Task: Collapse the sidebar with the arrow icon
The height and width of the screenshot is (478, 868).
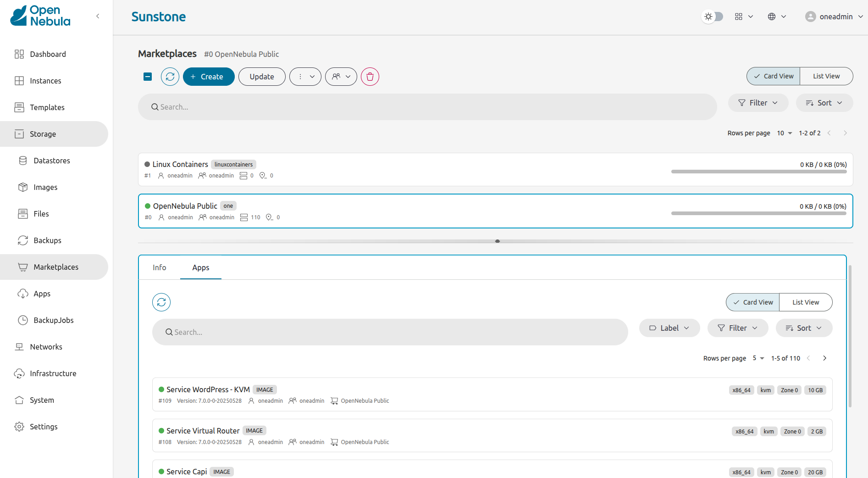Action: 98,16
